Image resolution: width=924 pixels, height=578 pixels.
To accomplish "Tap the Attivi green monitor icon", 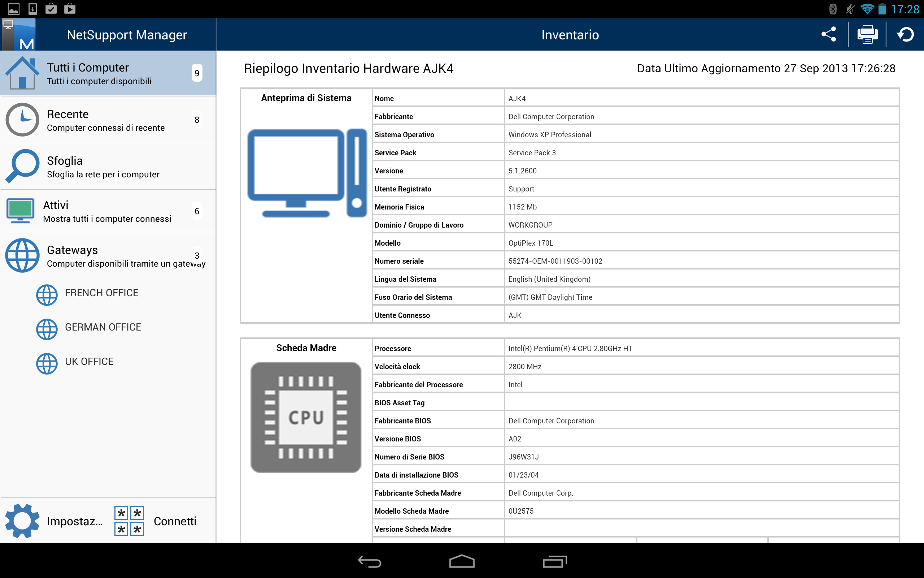I will (20, 211).
